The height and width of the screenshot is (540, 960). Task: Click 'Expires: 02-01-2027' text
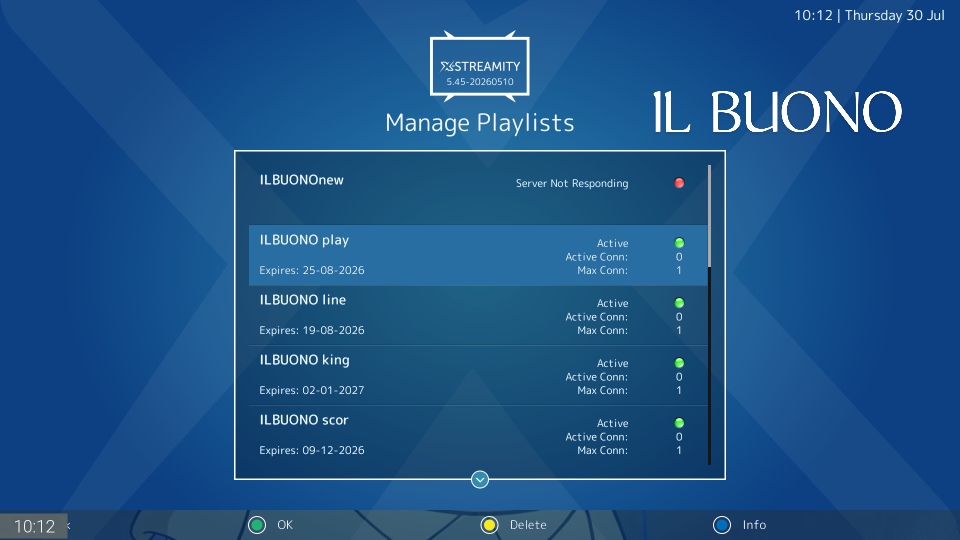(312, 390)
